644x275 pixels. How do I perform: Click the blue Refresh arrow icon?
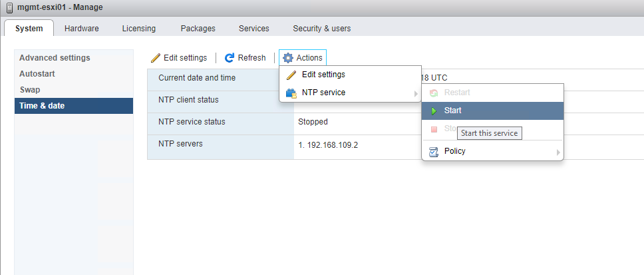click(230, 58)
